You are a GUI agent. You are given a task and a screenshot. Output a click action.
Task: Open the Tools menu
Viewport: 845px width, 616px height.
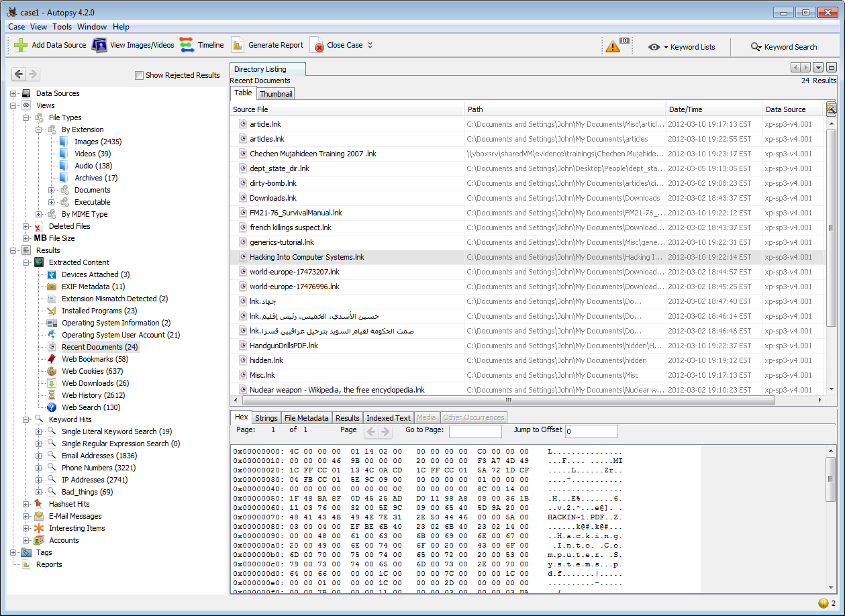point(62,27)
